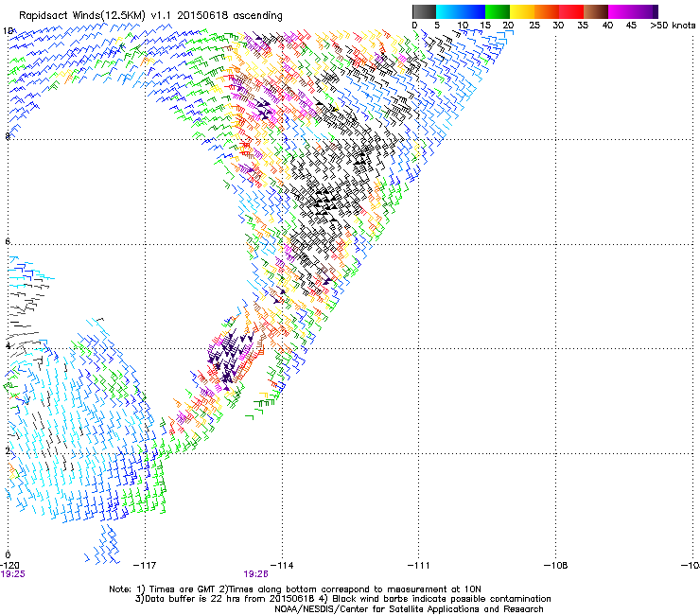Screen dimensions: 700x615
Task: Click the latitude "6" axis label
Action: (x=8, y=241)
